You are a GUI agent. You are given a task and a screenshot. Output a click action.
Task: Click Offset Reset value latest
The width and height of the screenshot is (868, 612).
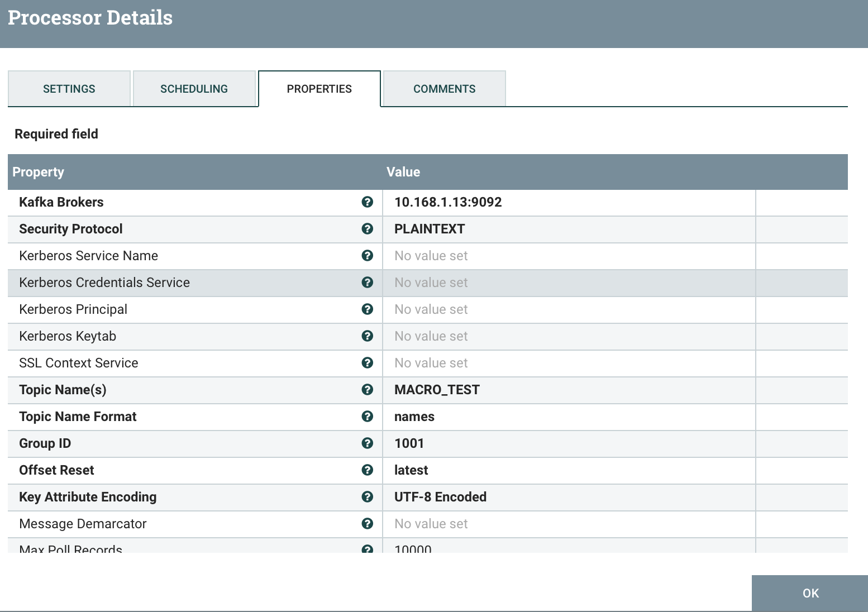[411, 470]
